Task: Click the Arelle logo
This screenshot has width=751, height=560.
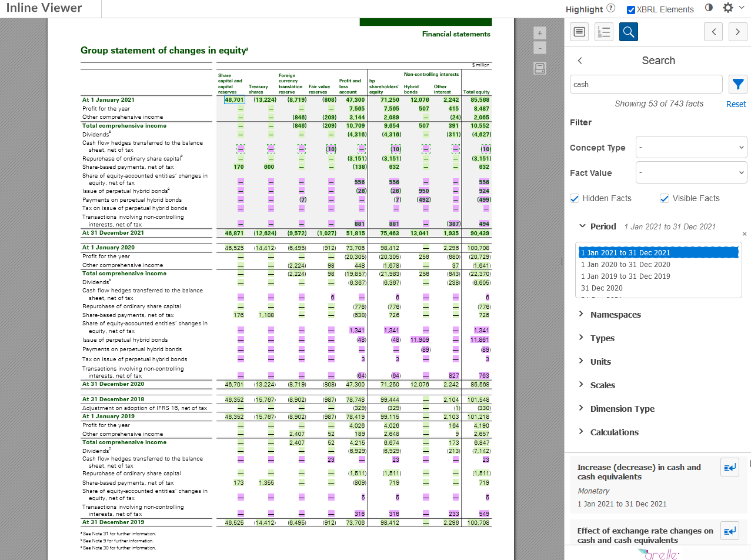Action: coord(658,554)
